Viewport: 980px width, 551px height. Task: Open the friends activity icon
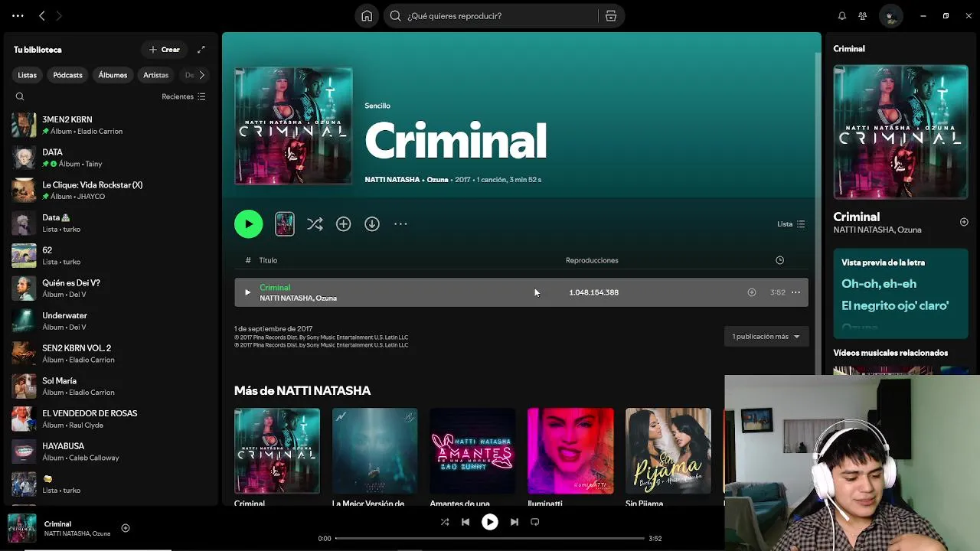[x=863, y=15]
